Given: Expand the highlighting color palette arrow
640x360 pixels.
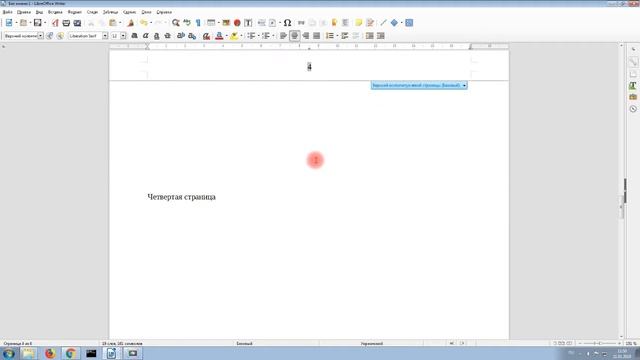Looking at the screenshot, I should point(241,36).
